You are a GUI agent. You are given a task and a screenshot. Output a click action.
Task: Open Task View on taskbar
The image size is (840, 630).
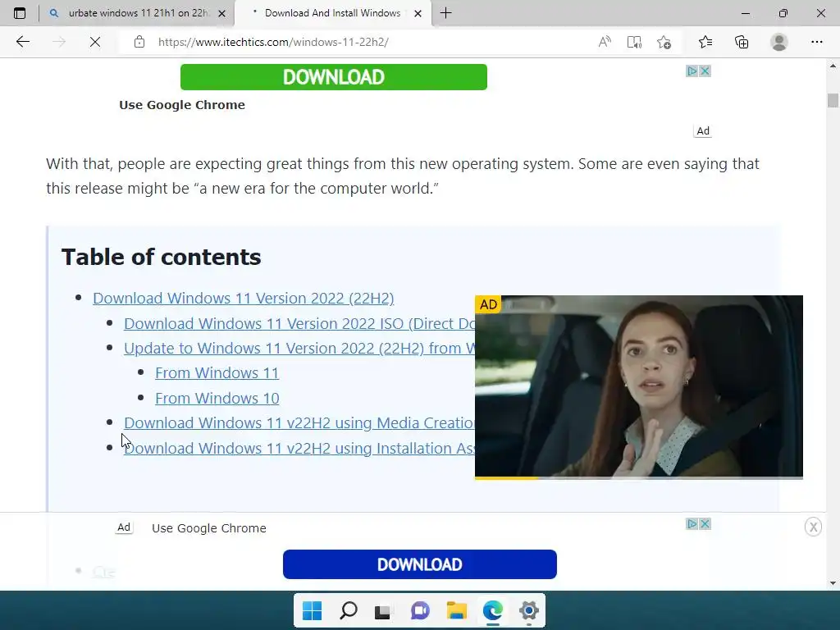pos(382,610)
